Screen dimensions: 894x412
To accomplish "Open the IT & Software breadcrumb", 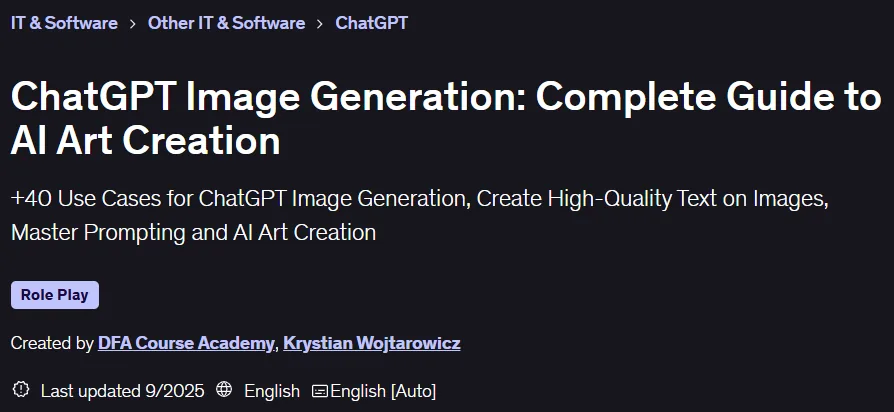I will (x=64, y=23).
